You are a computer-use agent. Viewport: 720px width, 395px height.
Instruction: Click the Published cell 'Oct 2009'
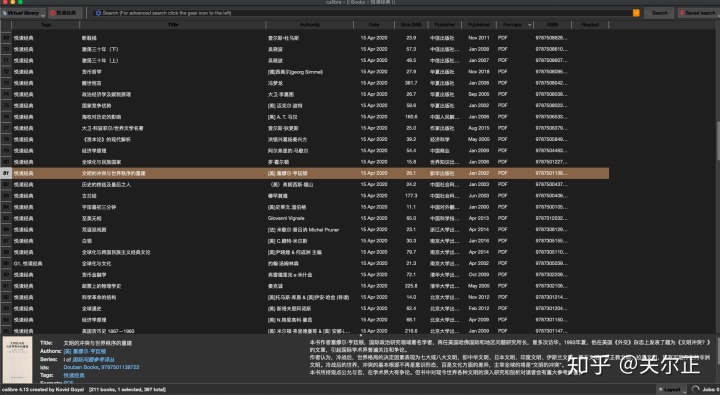pos(478,275)
